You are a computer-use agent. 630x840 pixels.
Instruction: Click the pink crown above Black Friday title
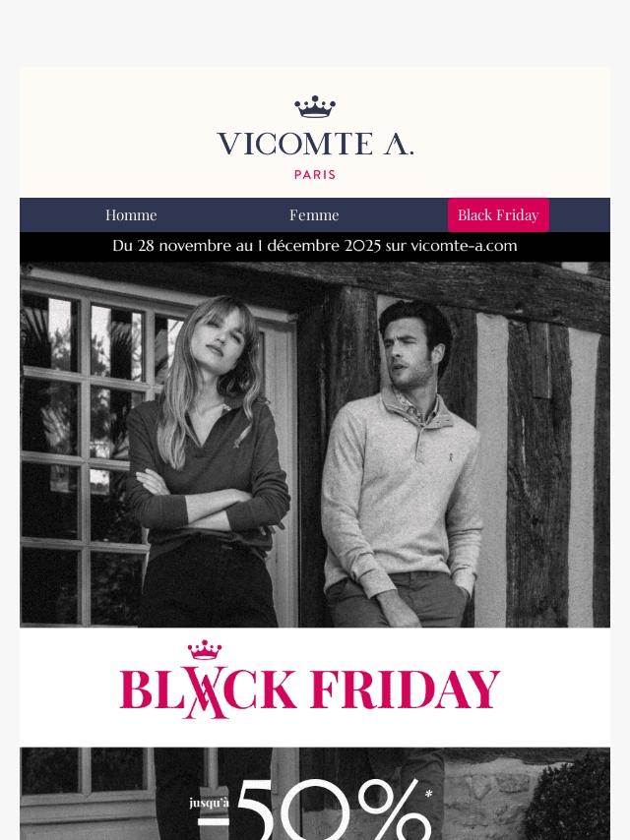coord(205,650)
